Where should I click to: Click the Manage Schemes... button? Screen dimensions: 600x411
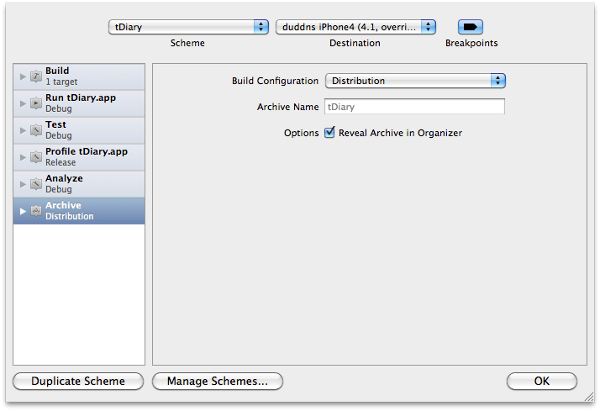point(217,381)
